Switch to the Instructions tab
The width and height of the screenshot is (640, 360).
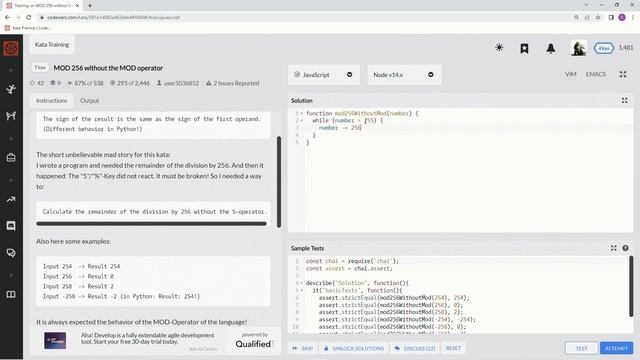(51, 100)
